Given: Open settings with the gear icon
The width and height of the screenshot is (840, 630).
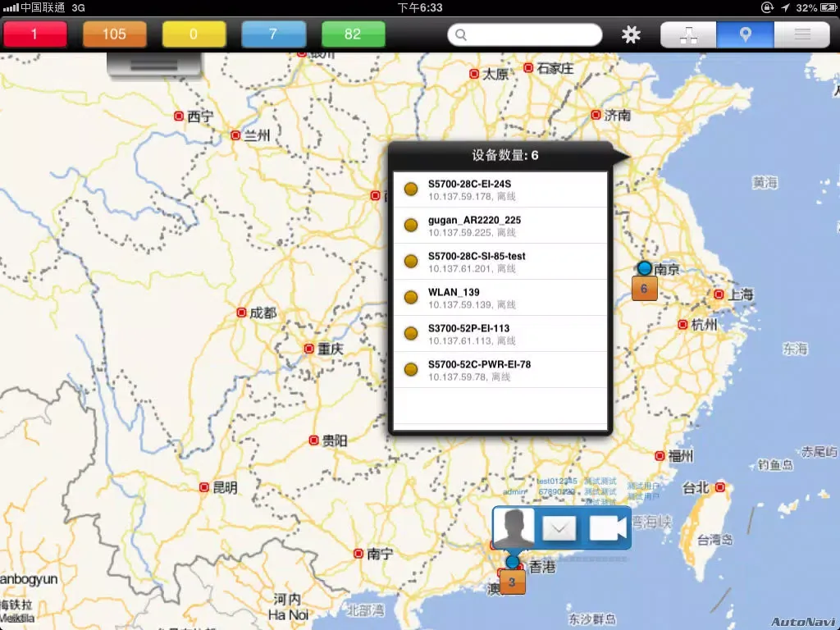Looking at the screenshot, I should tap(631, 34).
